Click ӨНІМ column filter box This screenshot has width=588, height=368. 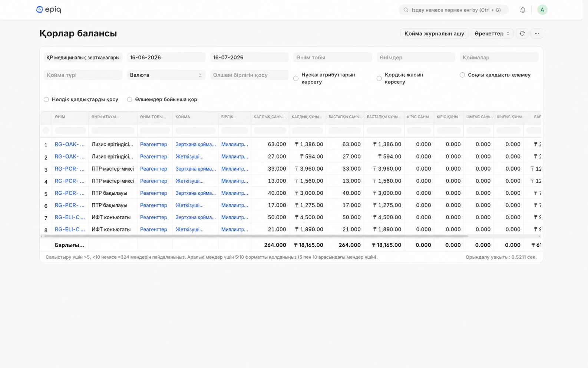70,131
